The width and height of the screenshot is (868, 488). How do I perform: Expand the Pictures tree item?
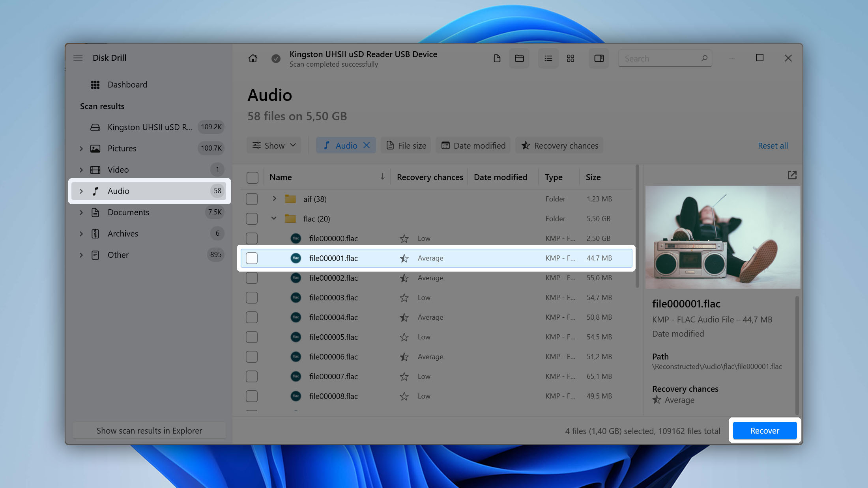[81, 149]
